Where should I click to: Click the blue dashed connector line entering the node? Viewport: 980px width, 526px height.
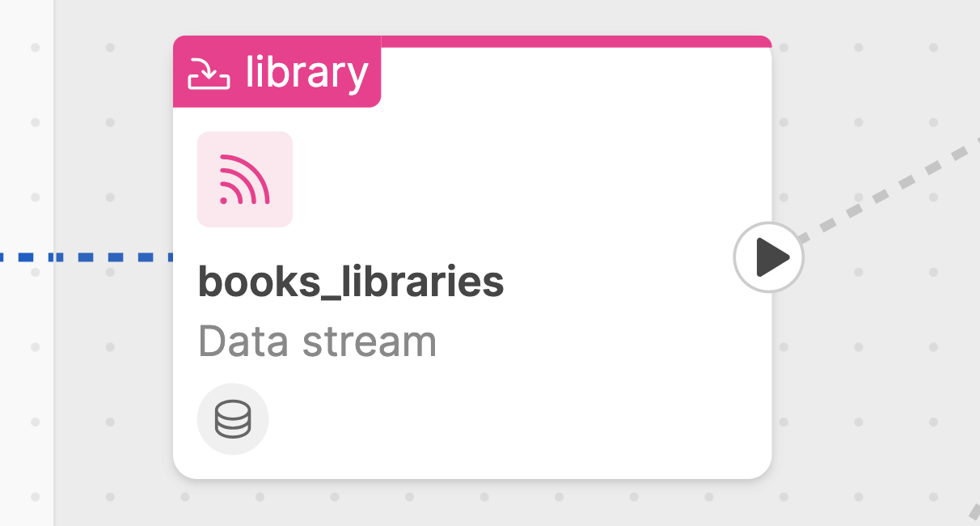pyautogui.click(x=87, y=257)
